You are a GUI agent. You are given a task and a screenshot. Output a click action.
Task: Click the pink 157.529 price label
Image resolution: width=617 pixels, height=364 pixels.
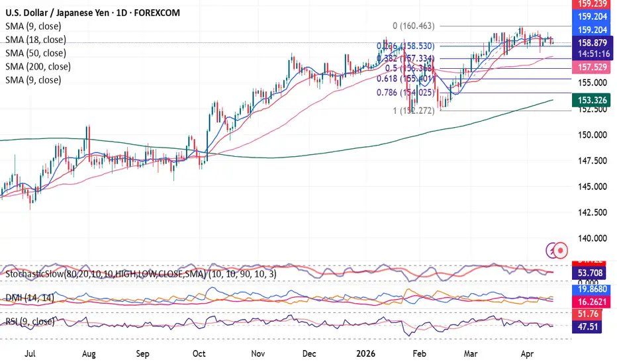[591, 68]
